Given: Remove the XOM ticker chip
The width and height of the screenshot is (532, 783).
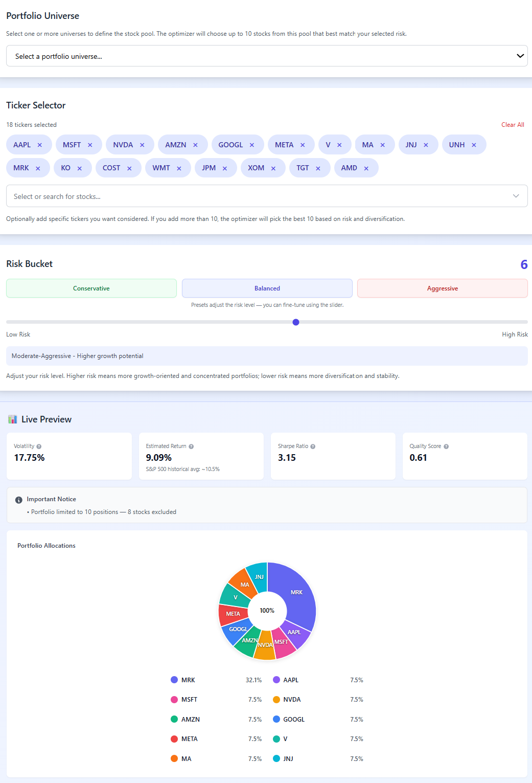Looking at the screenshot, I should pos(274,168).
